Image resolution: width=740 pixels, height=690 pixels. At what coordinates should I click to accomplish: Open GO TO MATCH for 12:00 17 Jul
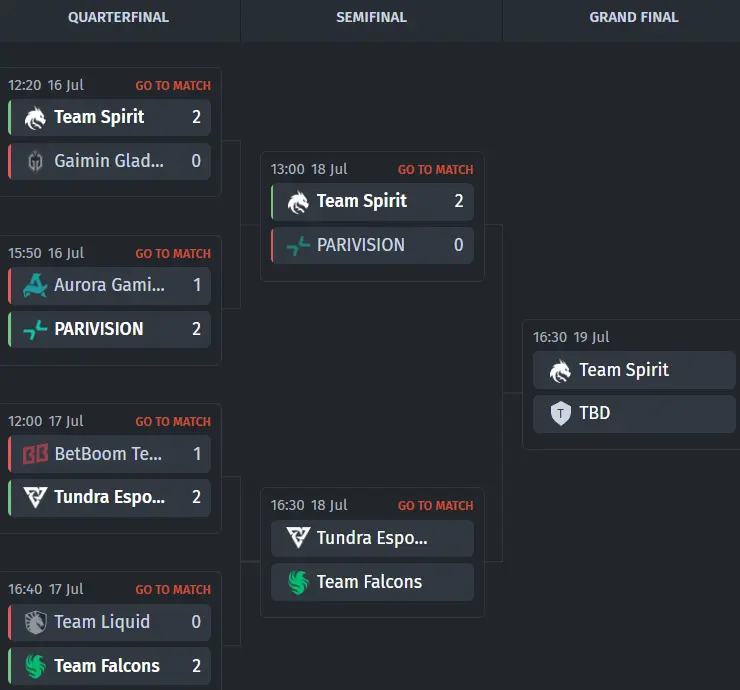[x=173, y=422]
